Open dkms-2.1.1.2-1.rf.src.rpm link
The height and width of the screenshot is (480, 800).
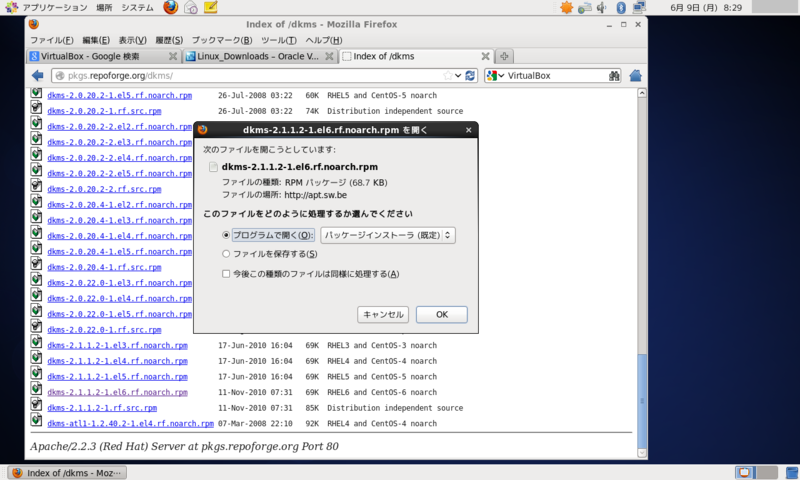coord(102,408)
